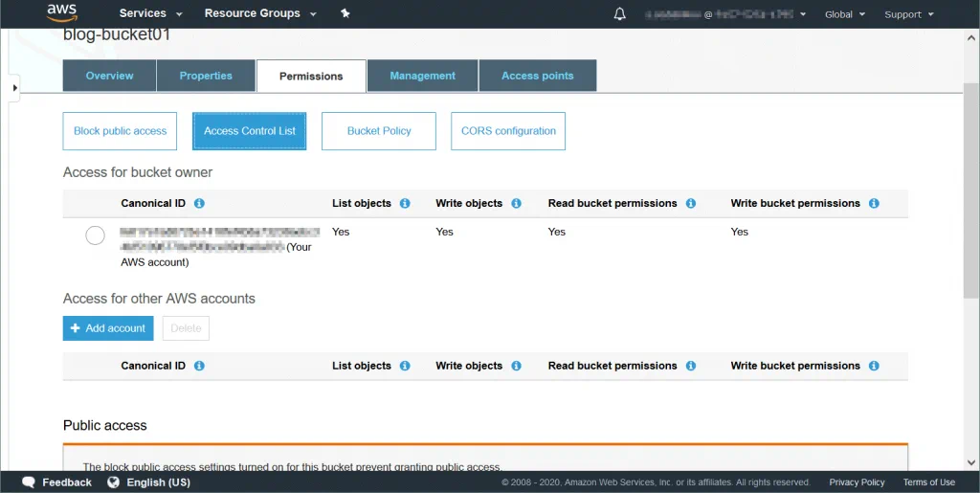This screenshot has width=980, height=493.
Task: Click the Feedback speech bubble icon
Action: point(29,482)
